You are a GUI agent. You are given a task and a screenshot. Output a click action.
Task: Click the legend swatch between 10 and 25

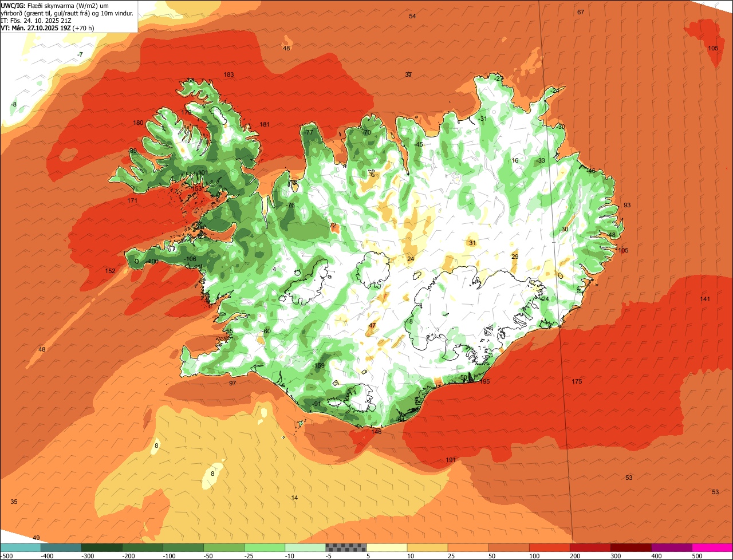point(427,547)
